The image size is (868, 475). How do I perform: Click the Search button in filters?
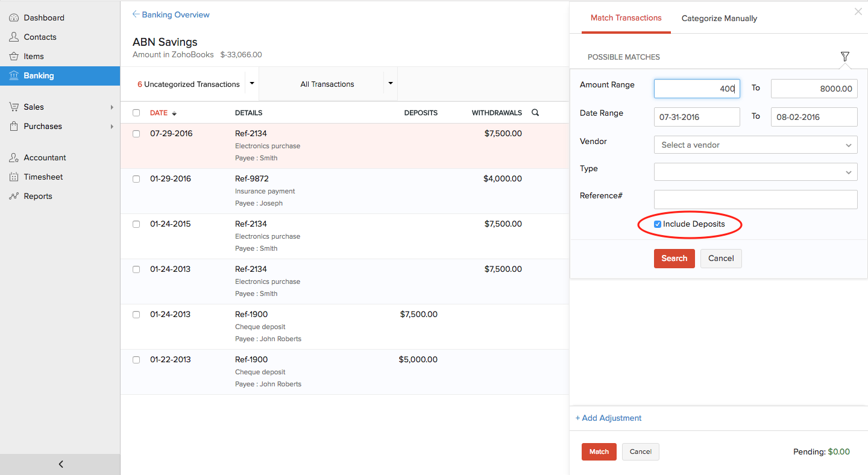(674, 258)
